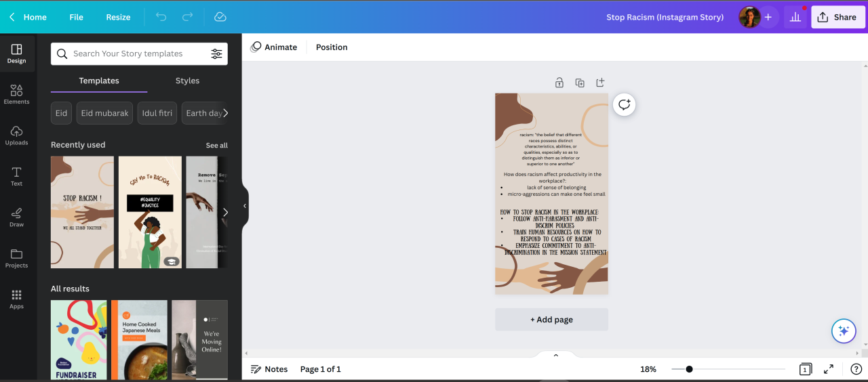Click the add new page icon above canvas
This screenshot has height=382, width=868.
point(600,83)
